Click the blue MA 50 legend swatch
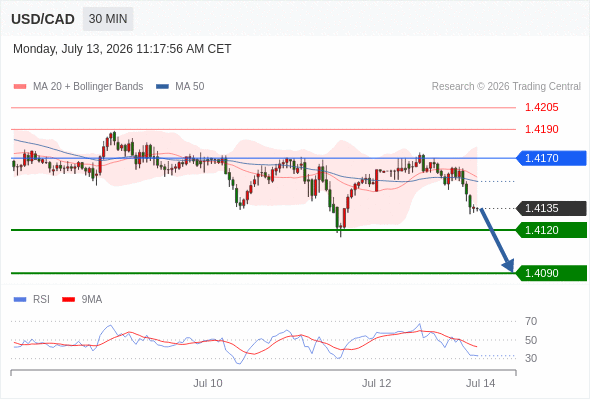Viewport: 590px width, 400px height. 162,87
